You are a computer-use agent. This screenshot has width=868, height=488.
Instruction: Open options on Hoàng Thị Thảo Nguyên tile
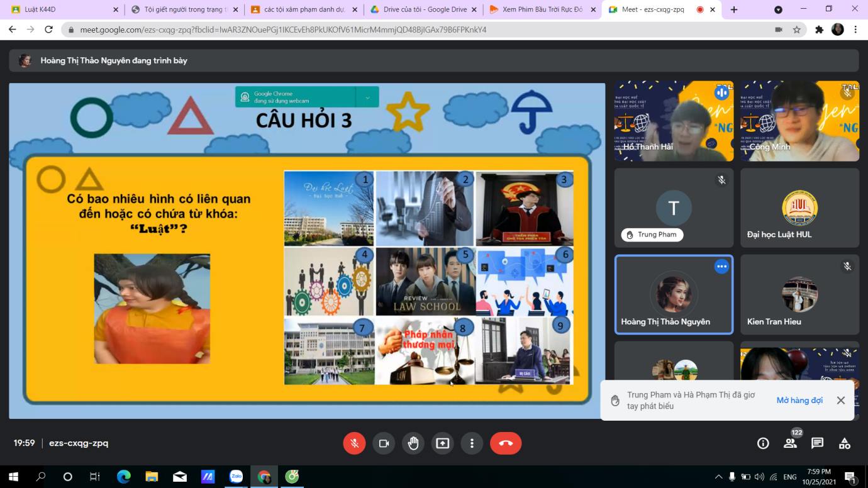point(721,267)
